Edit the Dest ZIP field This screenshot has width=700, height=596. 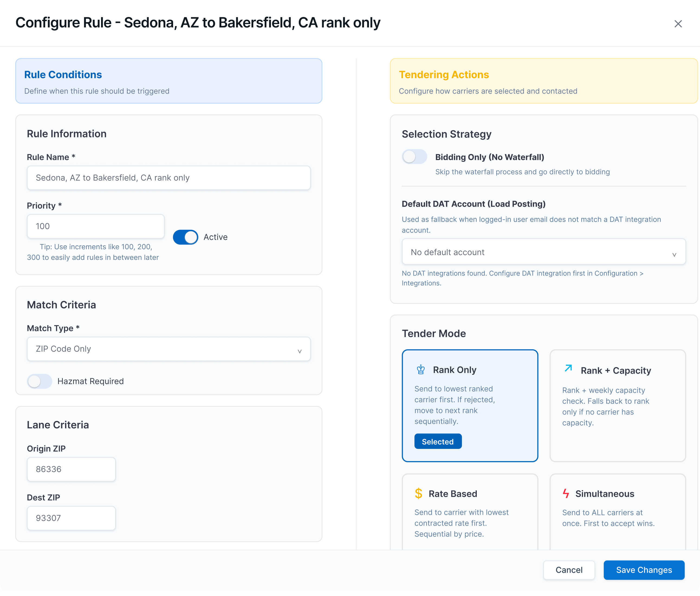click(x=71, y=518)
